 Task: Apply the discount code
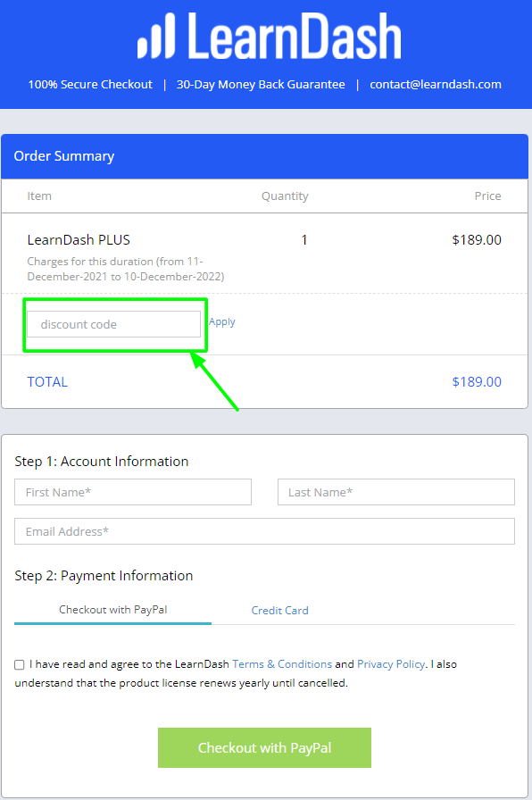click(222, 322)
